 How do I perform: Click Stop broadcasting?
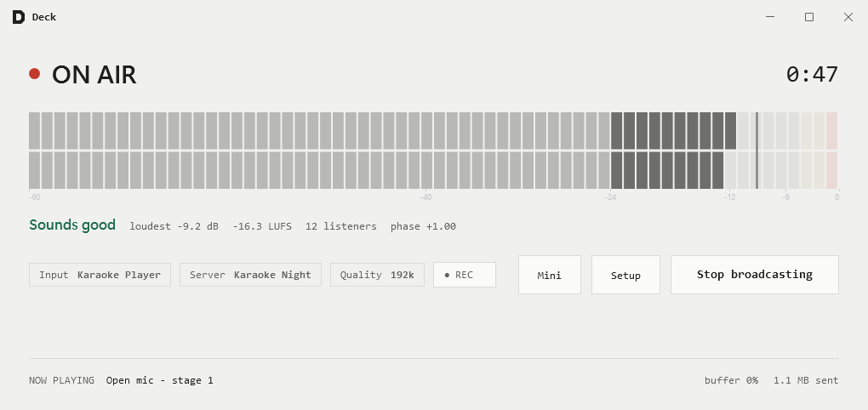755,275
